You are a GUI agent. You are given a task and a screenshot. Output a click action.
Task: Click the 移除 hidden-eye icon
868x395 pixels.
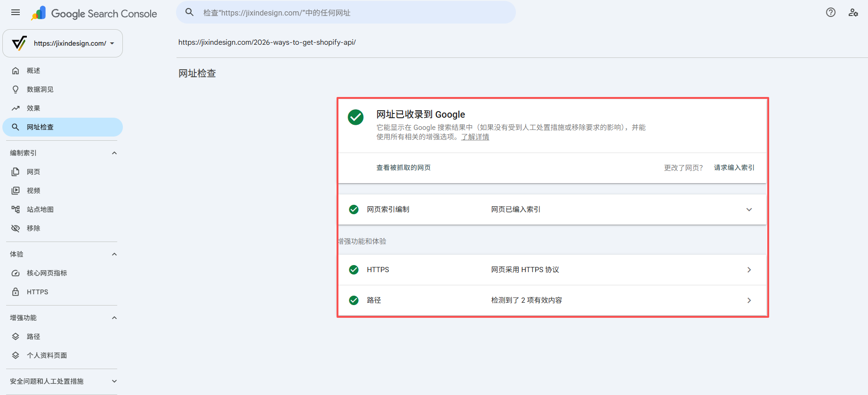pos(16,228)
